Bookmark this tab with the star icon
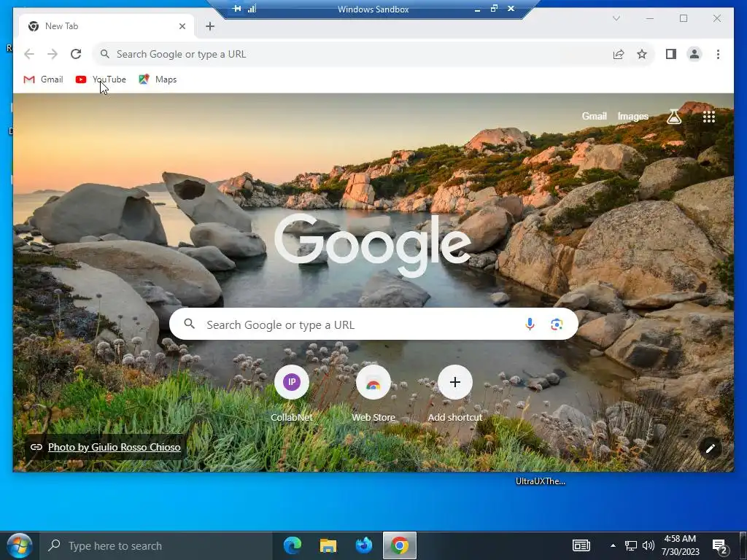The width and height of the screenshot is (747, 560). (642, 54)
